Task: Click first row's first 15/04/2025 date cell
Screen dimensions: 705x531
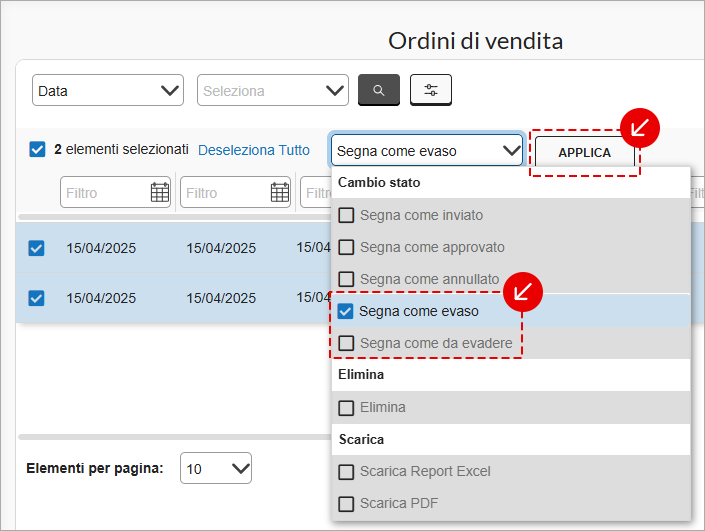Action: [x=101, y=248]
